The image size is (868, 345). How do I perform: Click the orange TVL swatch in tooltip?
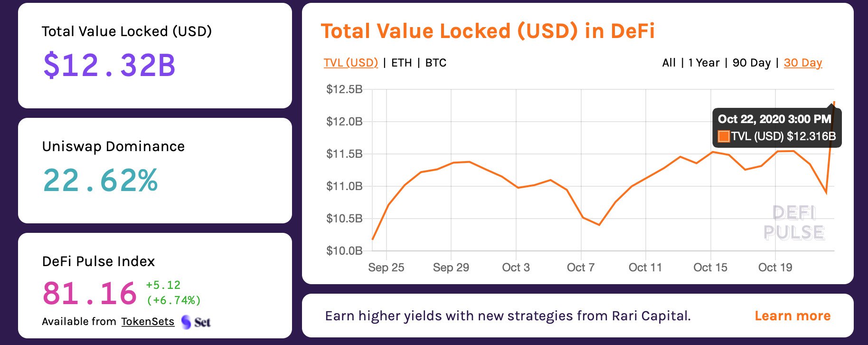pyautogui.click(x=724, y=137)
